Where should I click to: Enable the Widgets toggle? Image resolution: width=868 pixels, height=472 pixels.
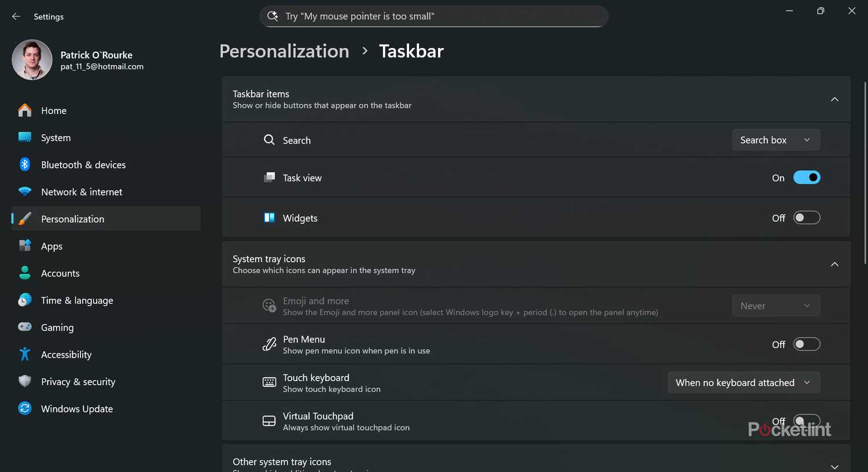coord(807,217)
